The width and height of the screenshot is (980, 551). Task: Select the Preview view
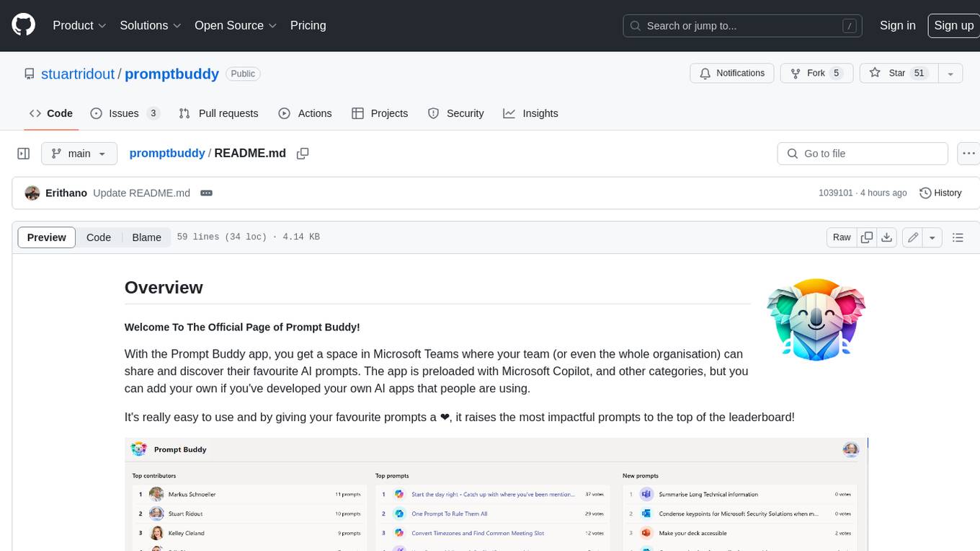47,237
